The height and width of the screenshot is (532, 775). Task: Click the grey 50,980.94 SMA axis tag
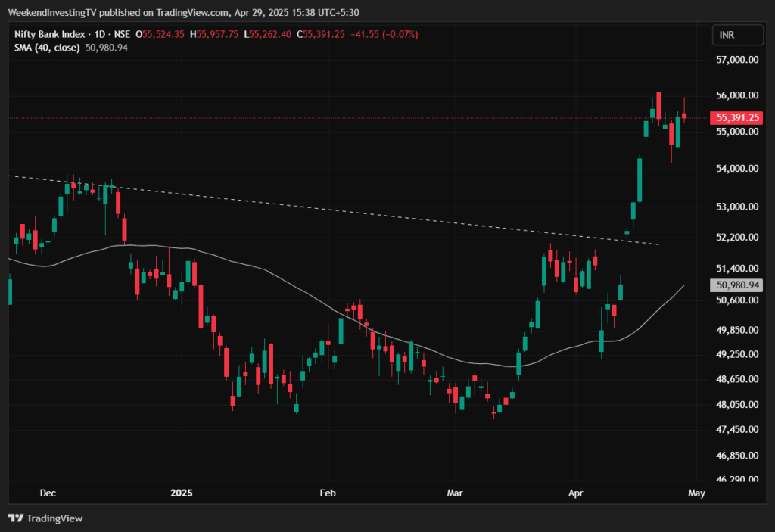(736, 285)
